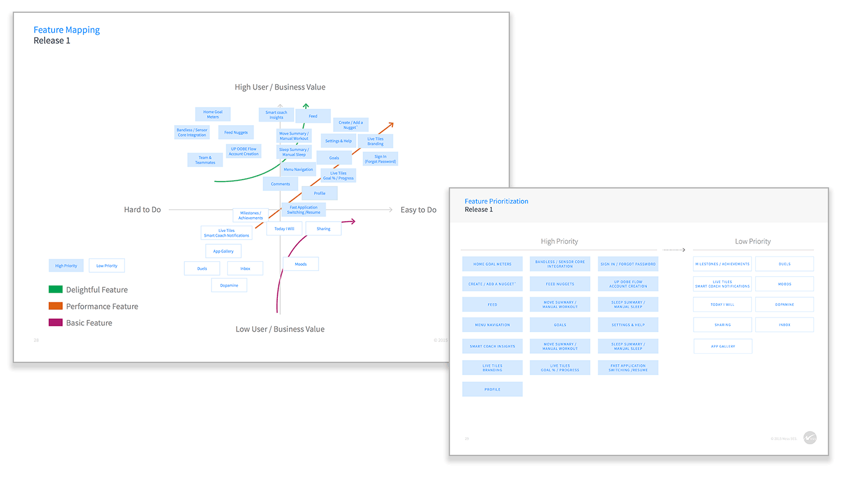Viewport: 868px width, 488px height.
Task: Select APP GALLERY on Feature Prioritization slide
Action: (723, 346)
